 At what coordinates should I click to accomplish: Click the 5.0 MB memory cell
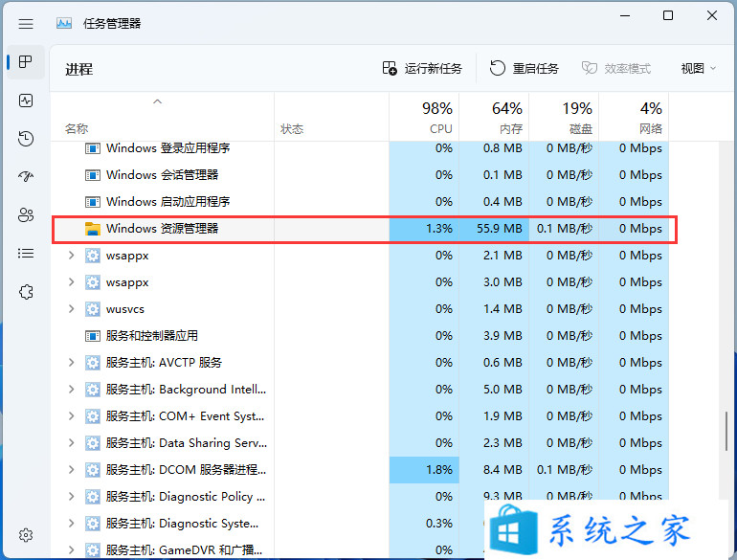click(x=494, y=390)
